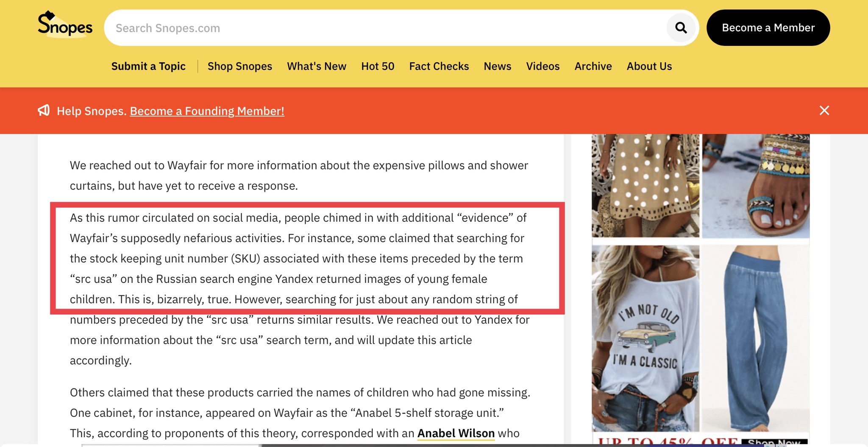
Task: Click the Snopes logo
Action: click(x=65, y=25)
